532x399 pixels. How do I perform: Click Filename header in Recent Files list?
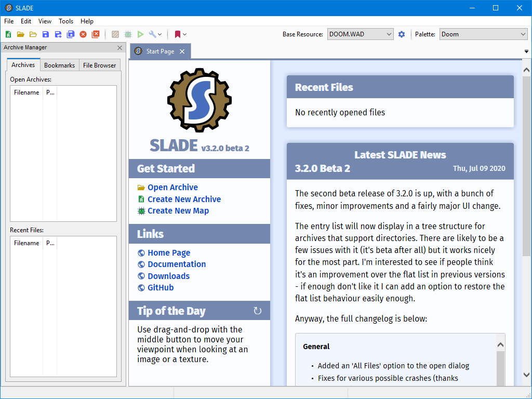click(x=26, y=243)
